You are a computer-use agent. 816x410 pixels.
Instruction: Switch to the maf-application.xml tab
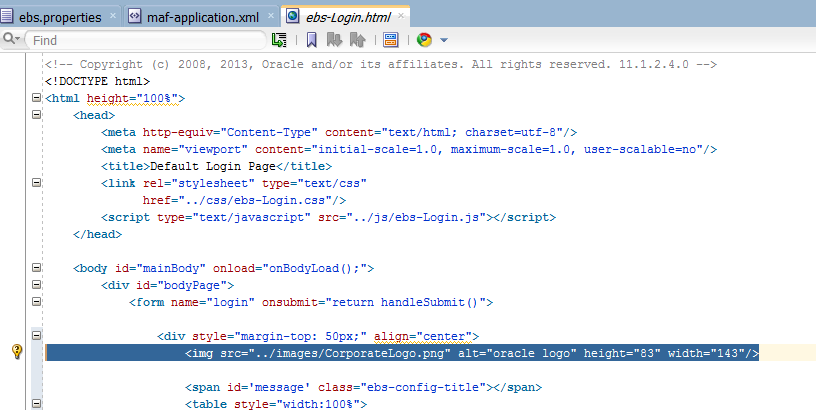click(203, 17)
